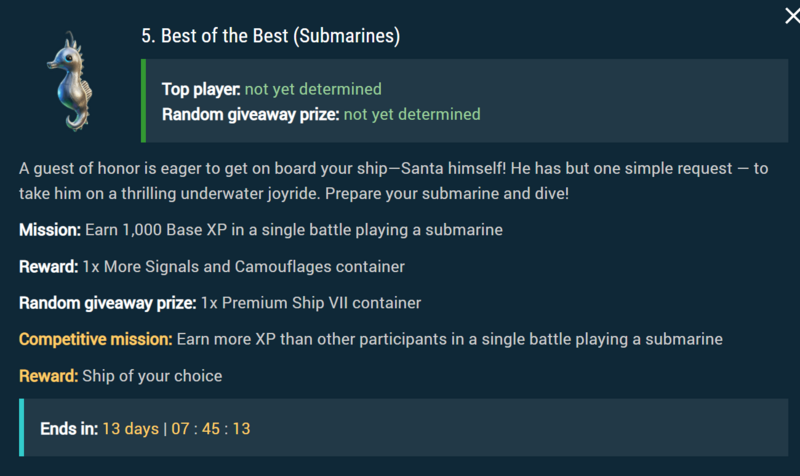
Task: Click the first white Reward label
Action: pos(48,266)
